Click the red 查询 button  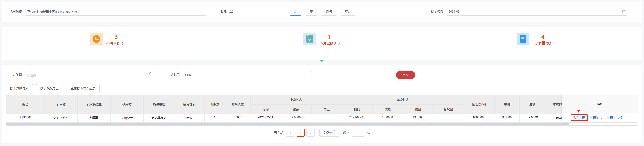pyautogui.click(x=405, y=75)
